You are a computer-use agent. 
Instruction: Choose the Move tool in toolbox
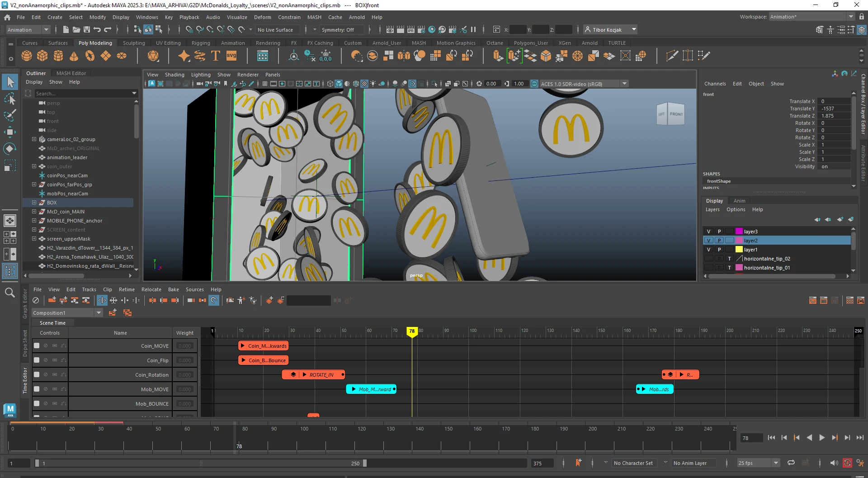tap(10, 132)
